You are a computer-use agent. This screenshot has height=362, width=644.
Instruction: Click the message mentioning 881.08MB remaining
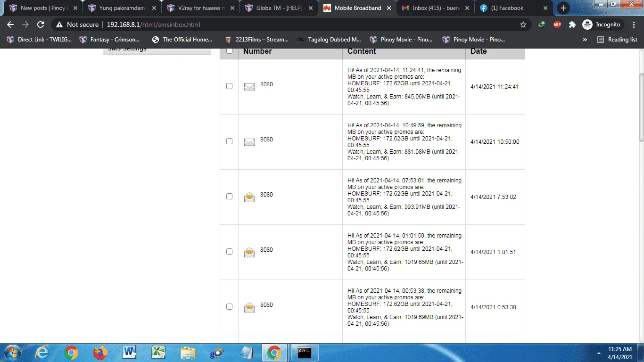[404, 142]
